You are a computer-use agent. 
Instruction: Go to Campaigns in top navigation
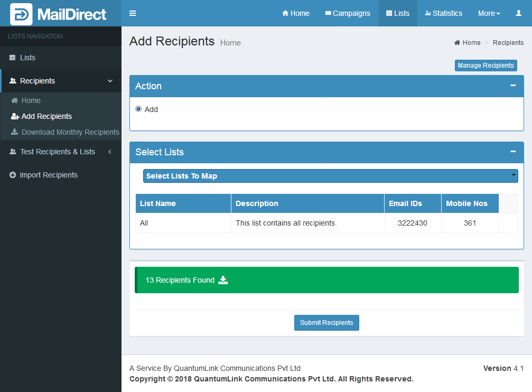coord(348,13)
